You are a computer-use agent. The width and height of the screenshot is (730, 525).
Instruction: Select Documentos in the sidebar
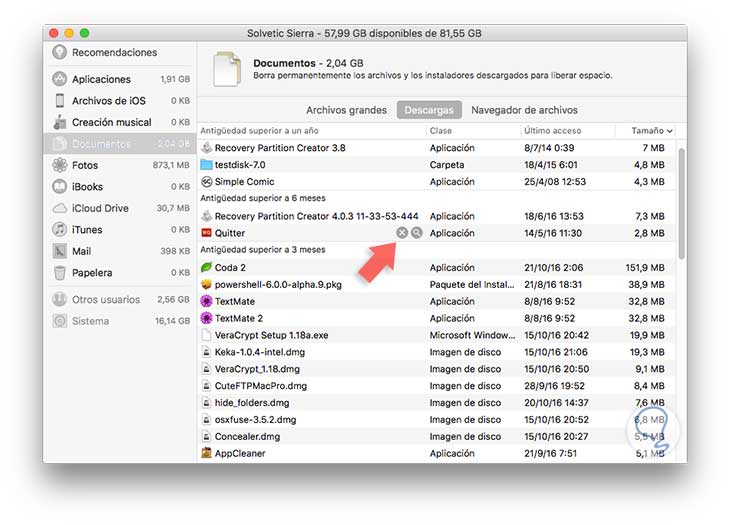(x=120, y=144)
